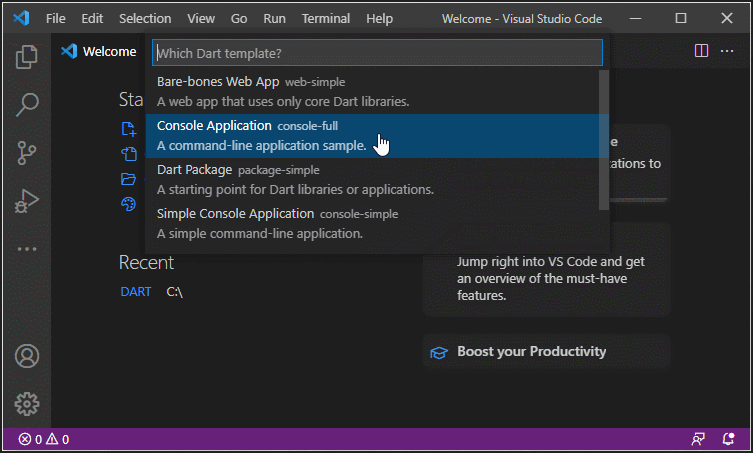Open the Run and Debug view
This screenshot has width=753, height=453.
point(26,201)
